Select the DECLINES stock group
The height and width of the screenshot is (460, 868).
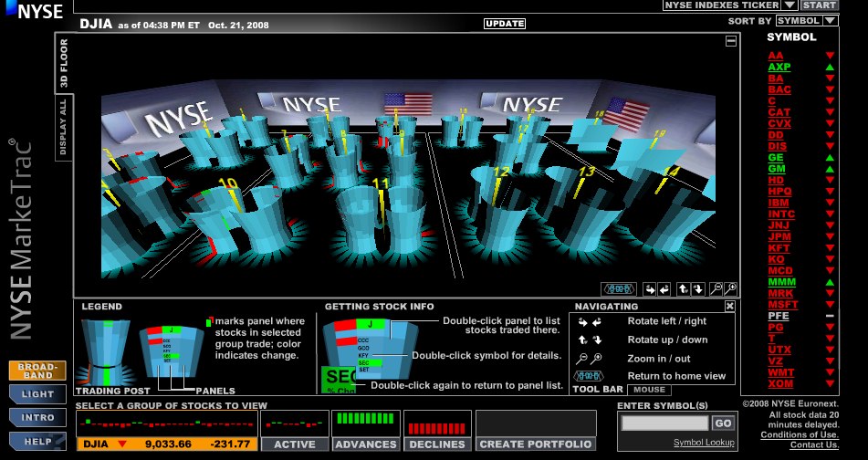437,444
